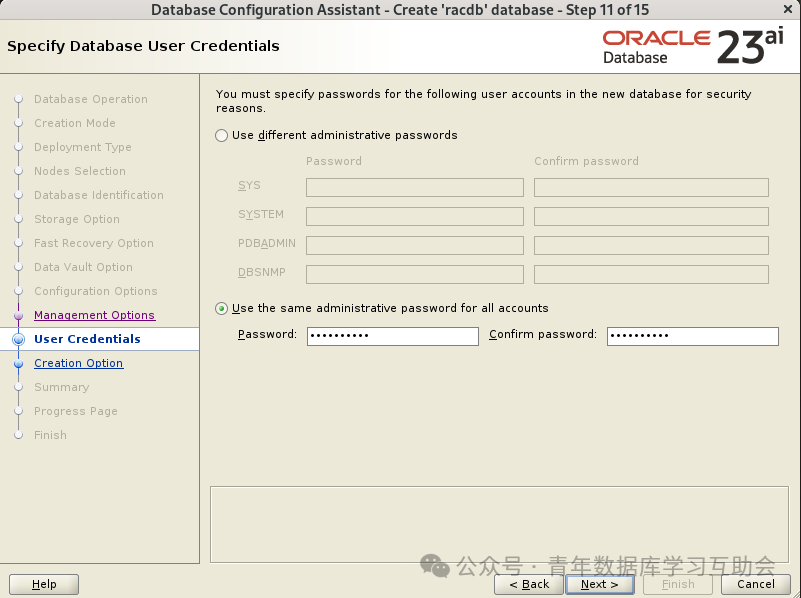Click the SYSTEM confirm password field

[651, 217]
